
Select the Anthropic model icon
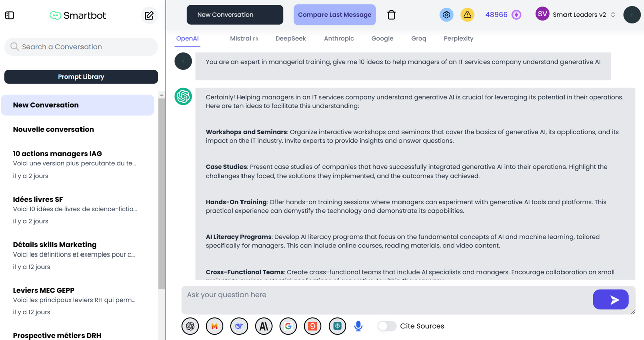[264, 326]
